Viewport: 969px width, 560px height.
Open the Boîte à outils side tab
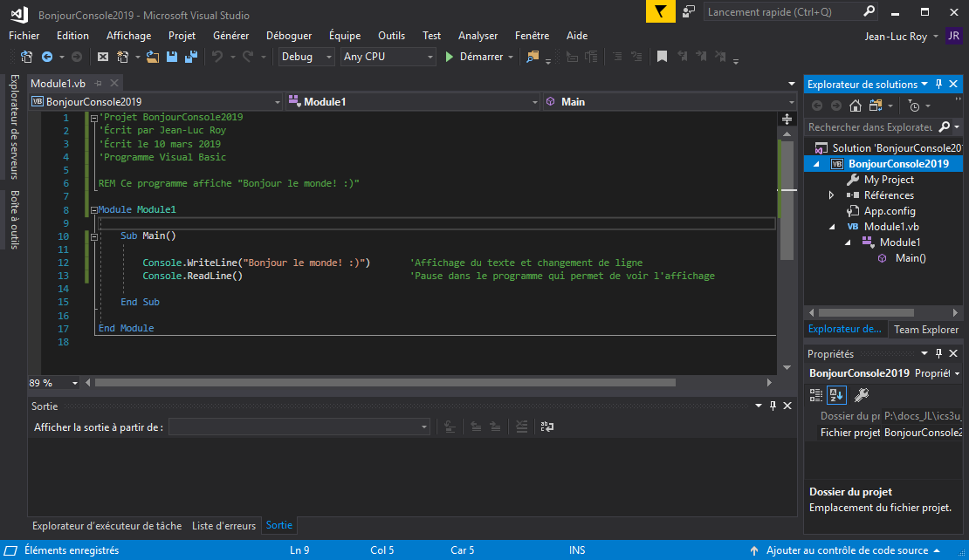click(14, 219)
